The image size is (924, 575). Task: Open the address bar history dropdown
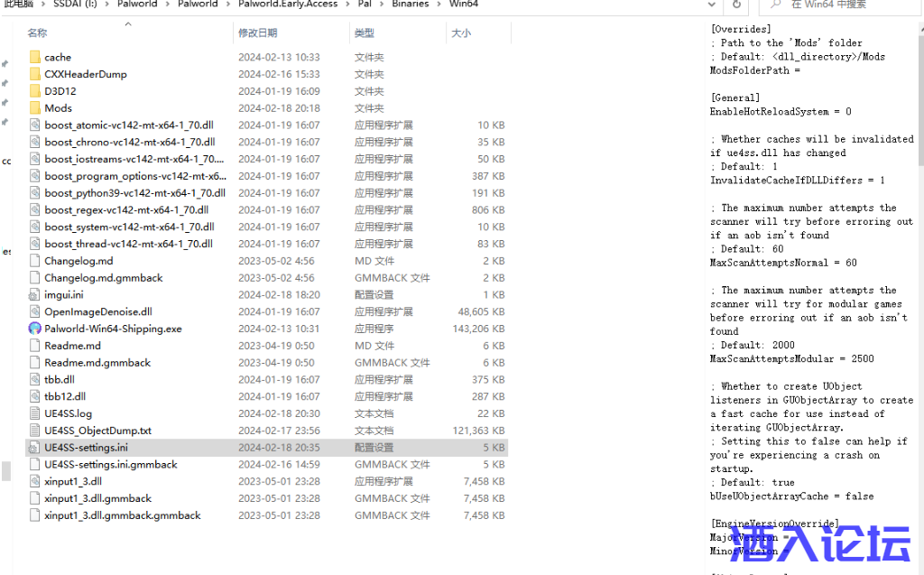pyautogui.click(x=713, y=5)
